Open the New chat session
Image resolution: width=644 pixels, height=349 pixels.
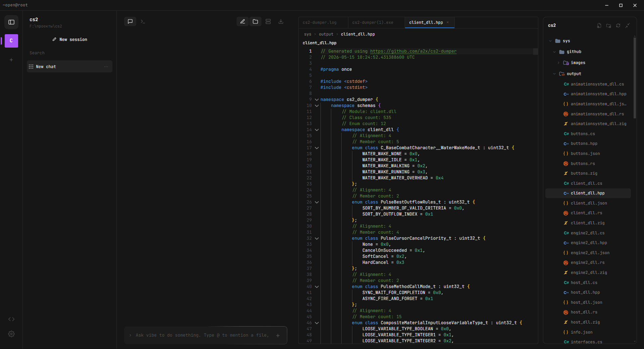pyautogui.click(x=69, y=66)
